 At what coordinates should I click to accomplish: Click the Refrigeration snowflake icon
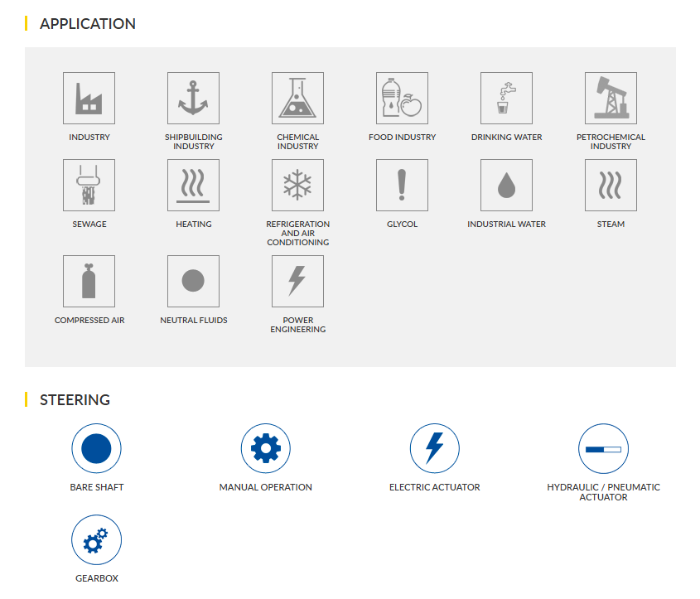[297, 186]
